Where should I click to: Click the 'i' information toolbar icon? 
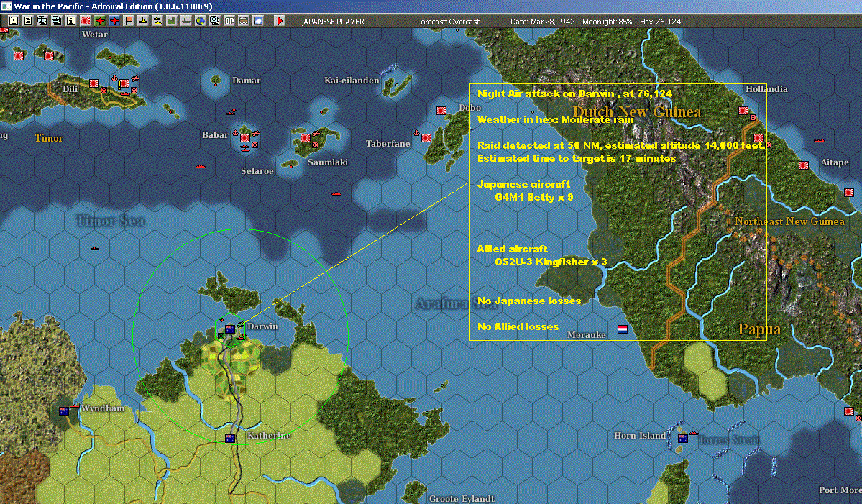pos(71,21)
